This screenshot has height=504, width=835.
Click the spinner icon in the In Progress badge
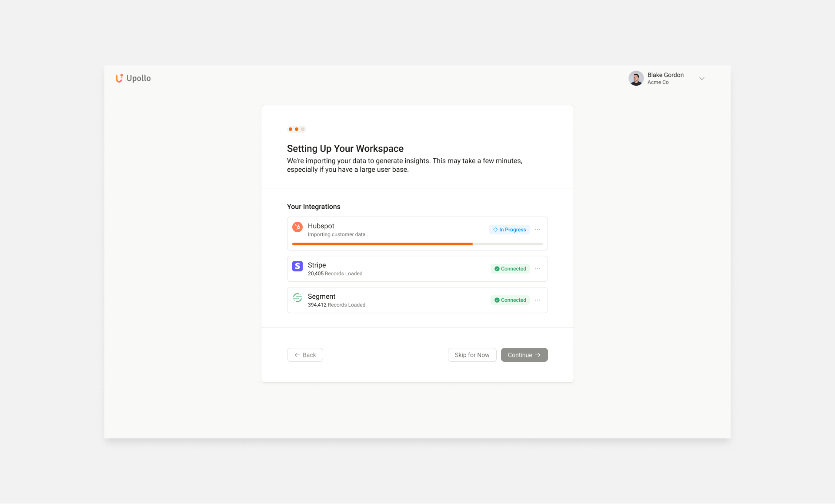tap(494, 230)
